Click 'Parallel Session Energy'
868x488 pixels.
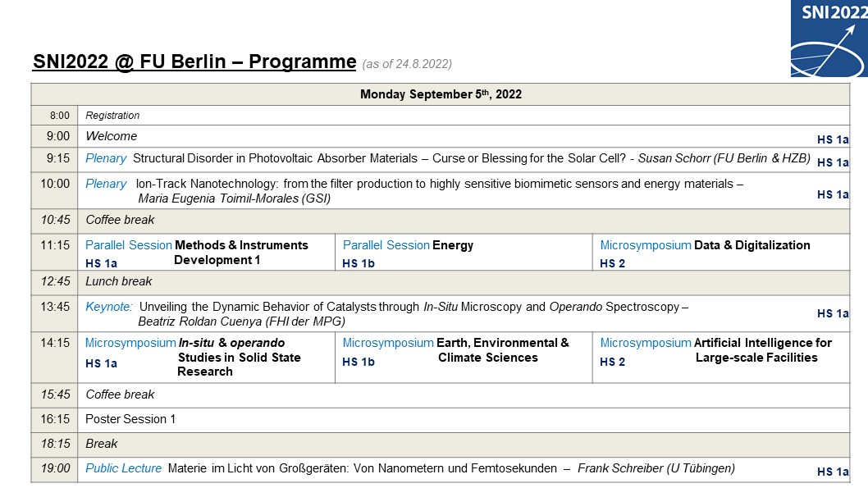click(408, 245)
